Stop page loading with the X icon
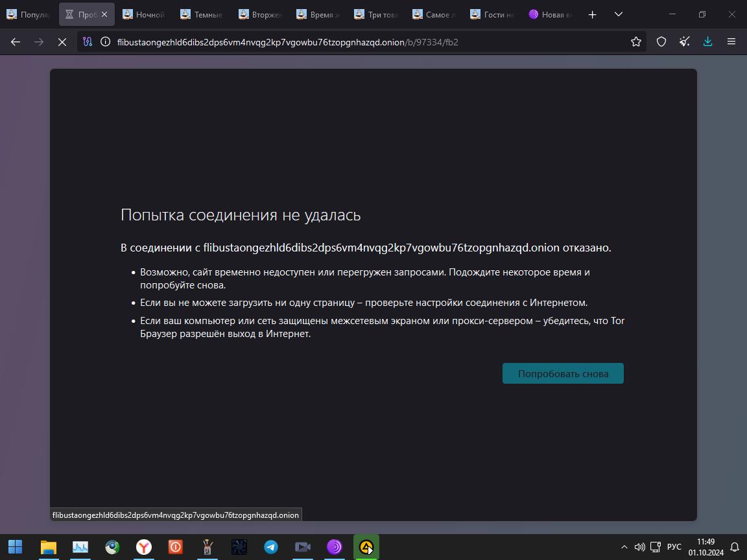The image size is (747, 560). coord(62,41)
